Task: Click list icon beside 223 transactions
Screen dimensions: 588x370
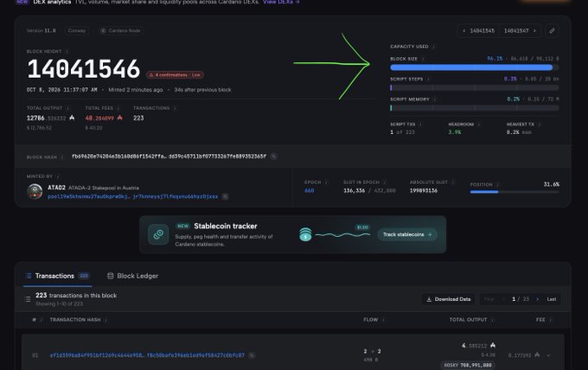Action: (28, 299)
